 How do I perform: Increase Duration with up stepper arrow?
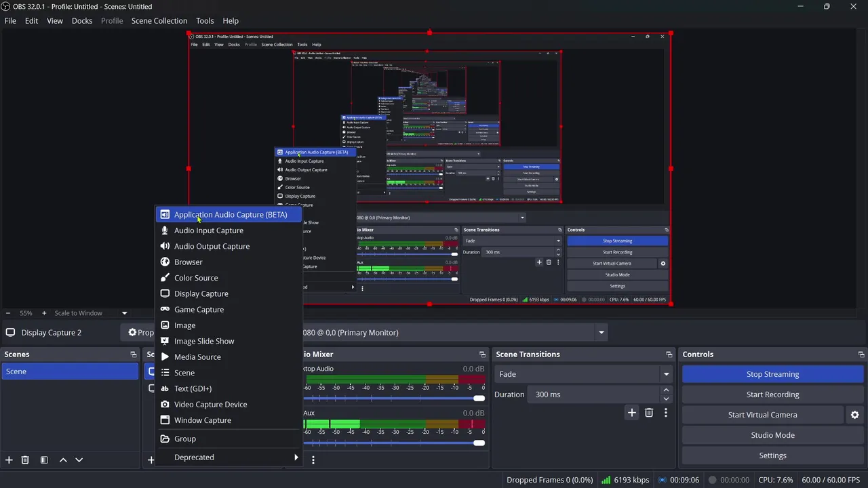tap(666, 390)
